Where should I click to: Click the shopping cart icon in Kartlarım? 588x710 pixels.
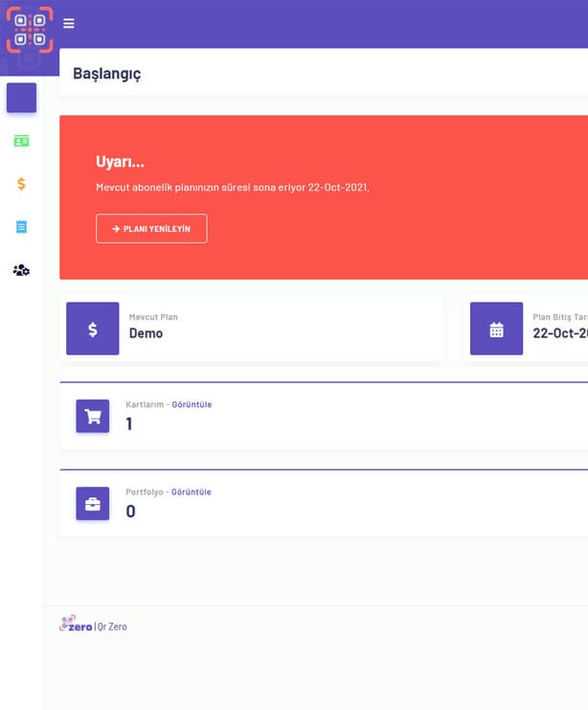(93, 416)
